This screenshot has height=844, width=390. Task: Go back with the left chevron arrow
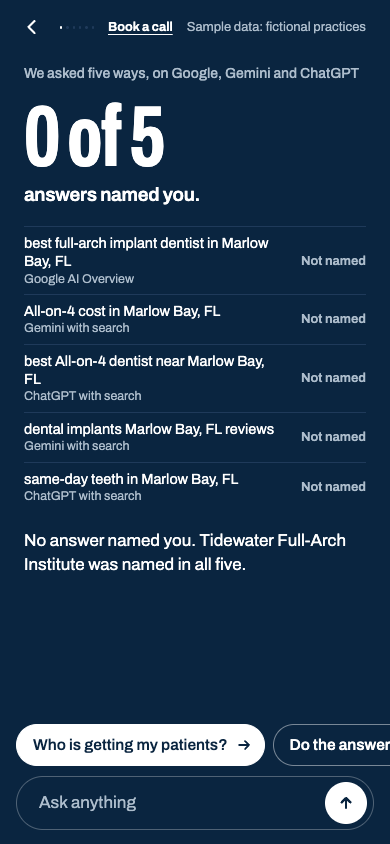[32, 27]
